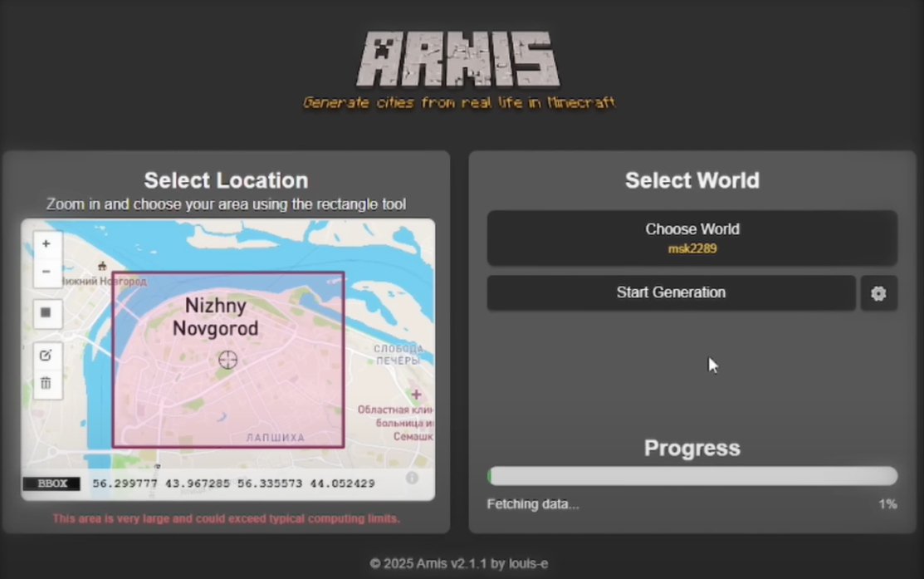Click the bounding box coordinates text
This screenshot has height=579, width=924.
[x=233, y=483]
